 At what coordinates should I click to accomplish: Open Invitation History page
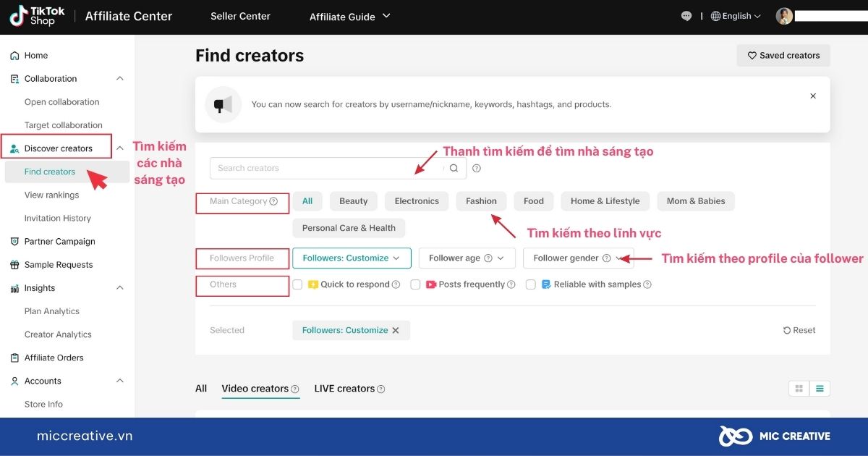58,218
